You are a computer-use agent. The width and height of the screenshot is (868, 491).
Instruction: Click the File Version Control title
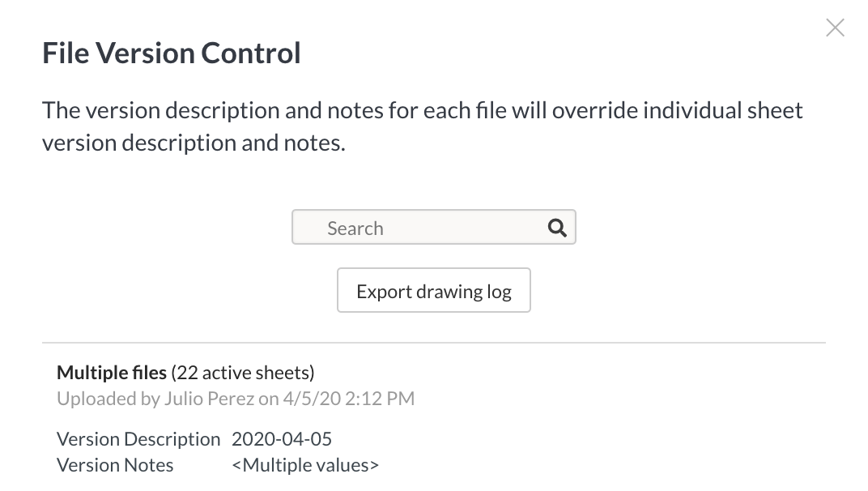[x=172, y=53]
